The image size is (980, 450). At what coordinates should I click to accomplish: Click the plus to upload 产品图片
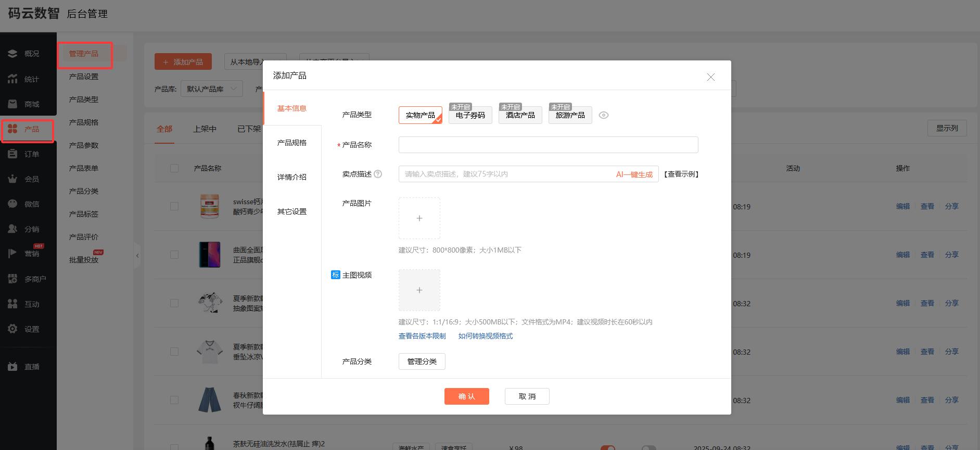click(419, 218)
